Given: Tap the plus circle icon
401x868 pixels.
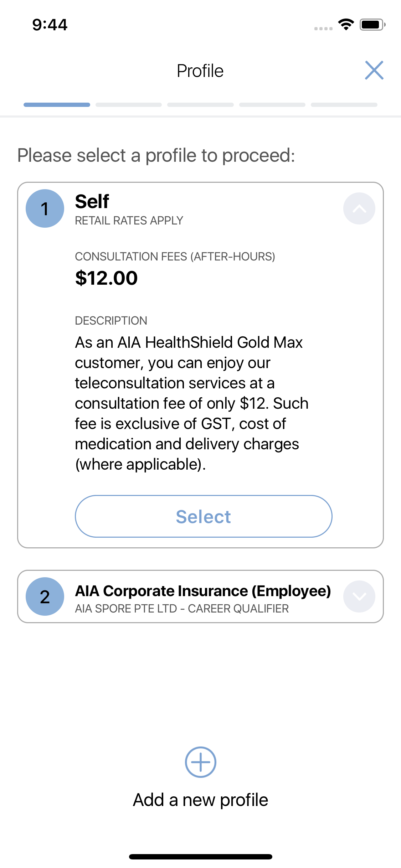Looking at the screenshot, I should click(x=200, y=762).
